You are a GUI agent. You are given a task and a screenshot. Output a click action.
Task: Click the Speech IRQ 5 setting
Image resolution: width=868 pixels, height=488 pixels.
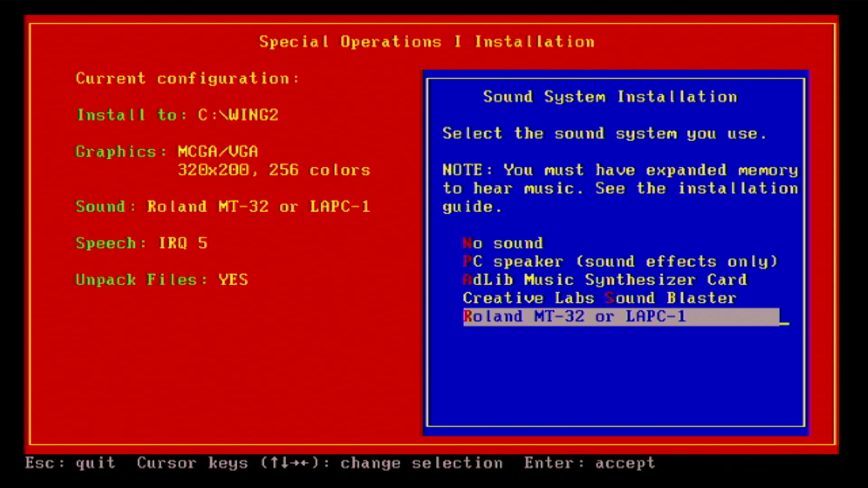coord(141,244)
